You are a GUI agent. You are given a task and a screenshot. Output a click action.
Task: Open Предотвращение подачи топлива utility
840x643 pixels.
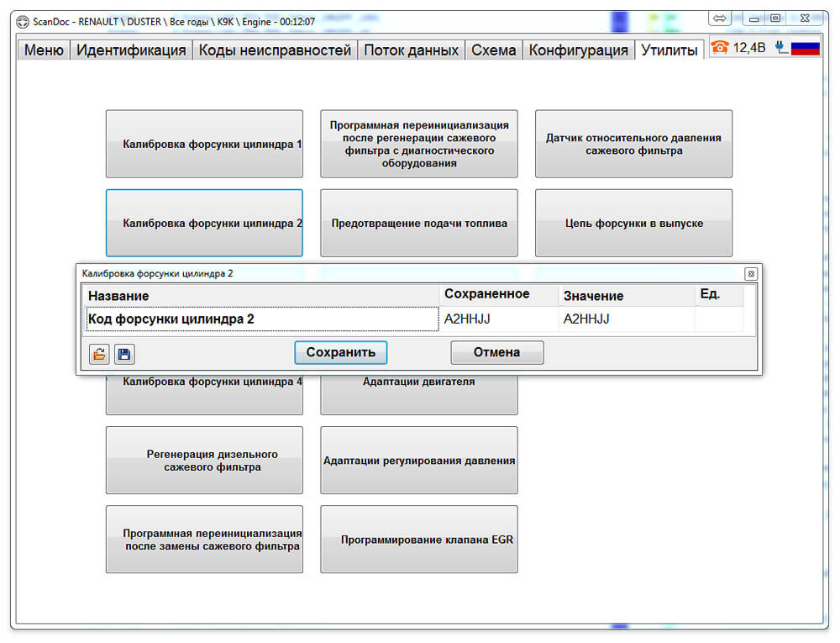(419, 224)
